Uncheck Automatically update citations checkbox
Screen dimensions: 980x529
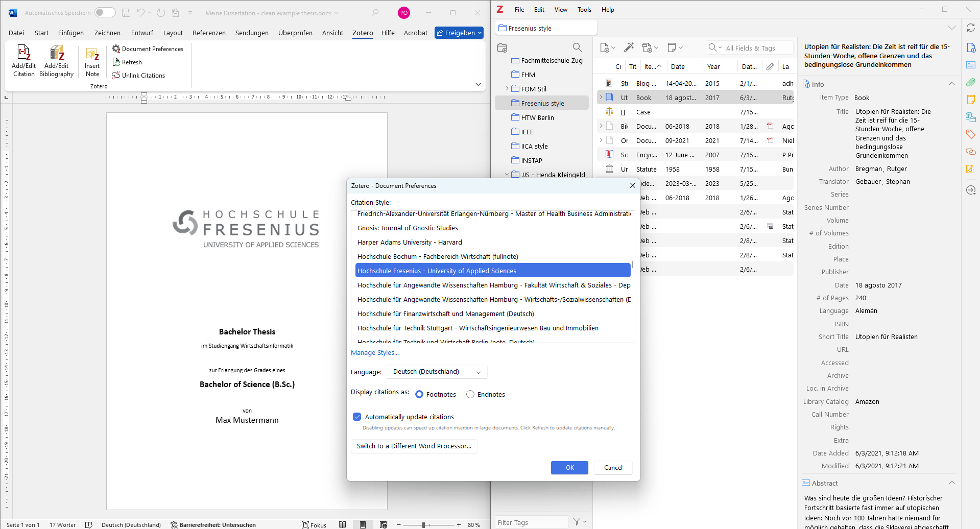click(x=357, y=417)
